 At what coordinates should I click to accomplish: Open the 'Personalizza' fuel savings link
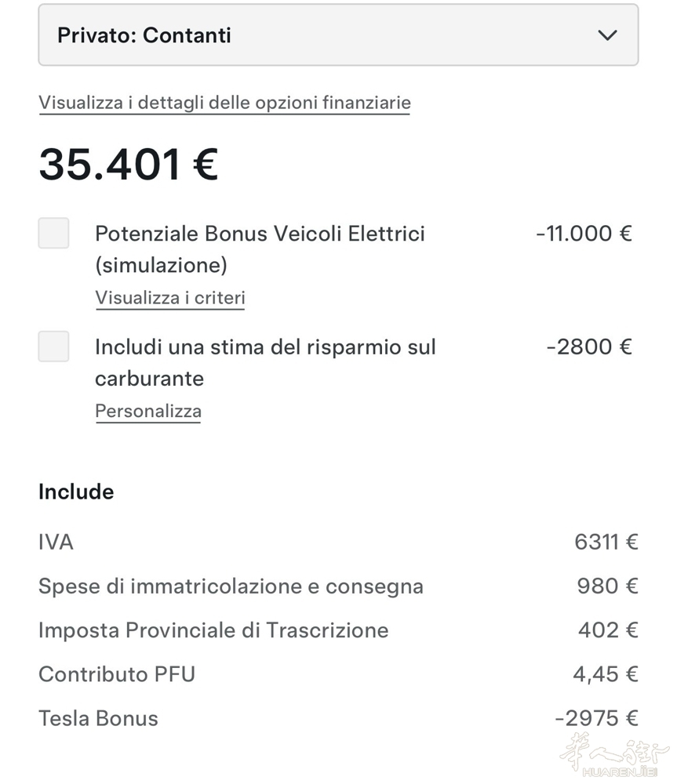point(148,411)
